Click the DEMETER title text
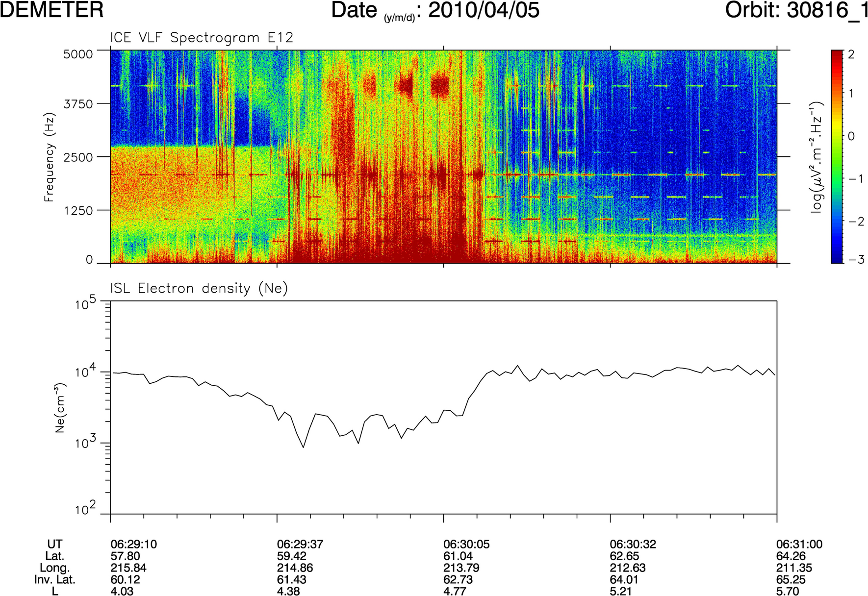868x596 pixels. [51, 10]
